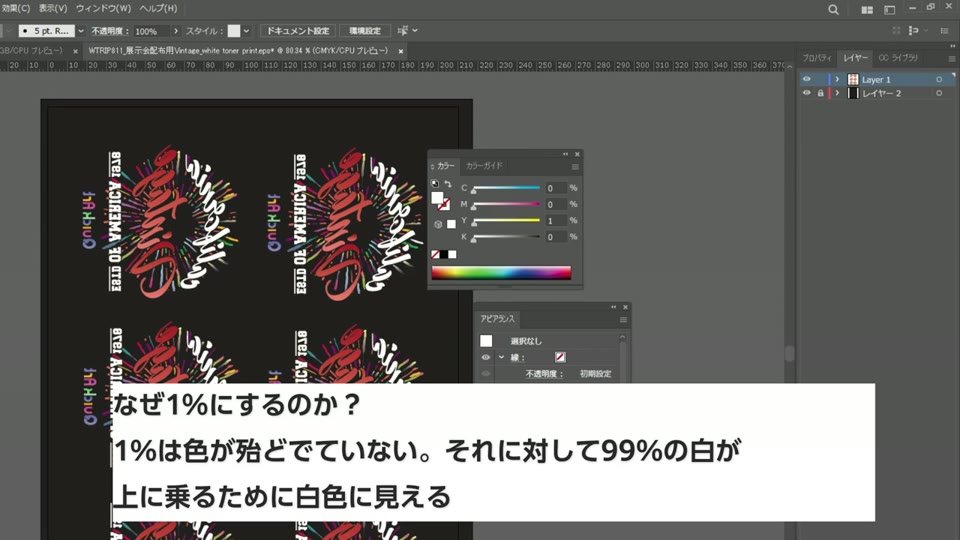Switch to the CC ライブラリ tab

click(898, 58)
